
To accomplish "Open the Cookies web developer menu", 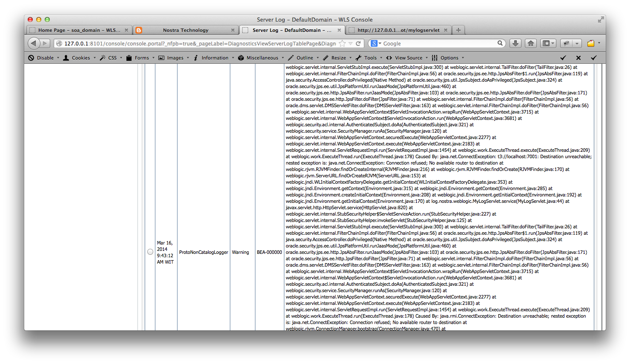I will pos(80,58).
